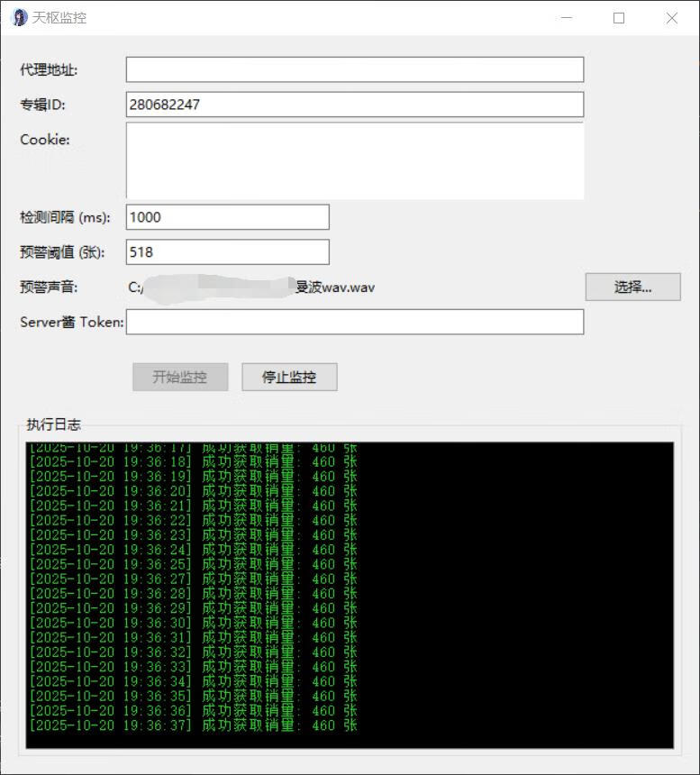
Task: Select log line timestamped 19:36:35
Action: click(193, 696)
